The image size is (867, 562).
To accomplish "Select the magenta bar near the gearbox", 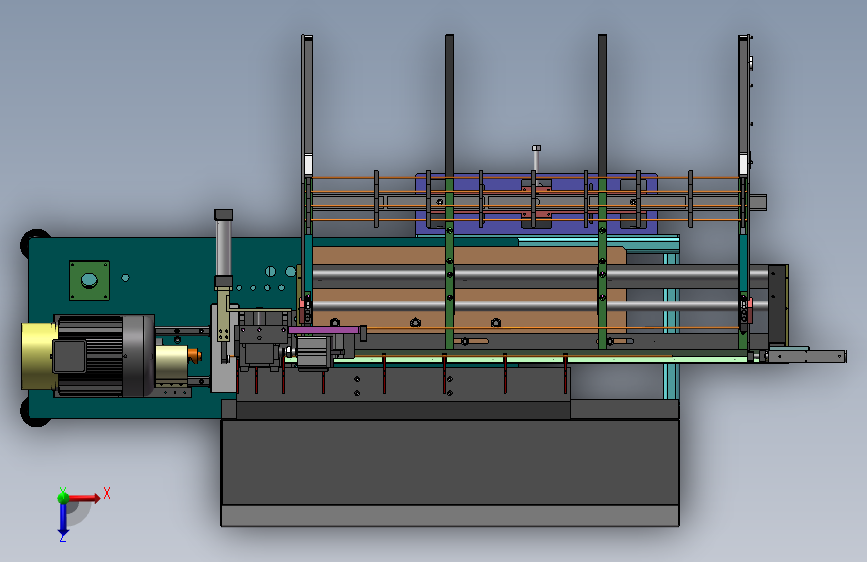I will (325, 330).
